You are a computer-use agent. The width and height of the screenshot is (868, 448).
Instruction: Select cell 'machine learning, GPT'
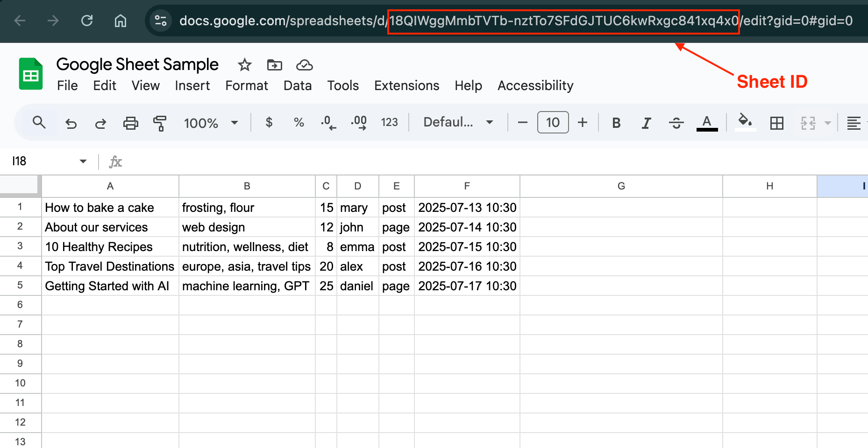tap(247, 286)
